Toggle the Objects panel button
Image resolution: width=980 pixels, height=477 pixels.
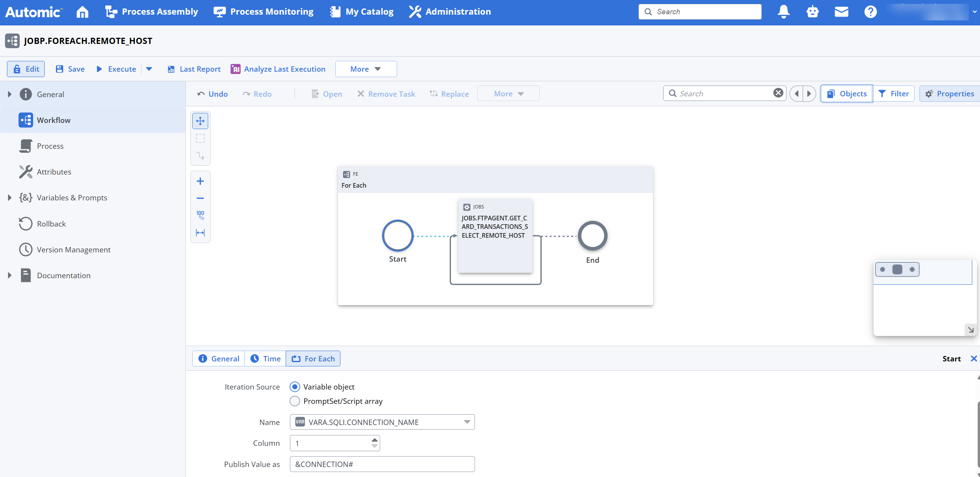pos(847,94)
